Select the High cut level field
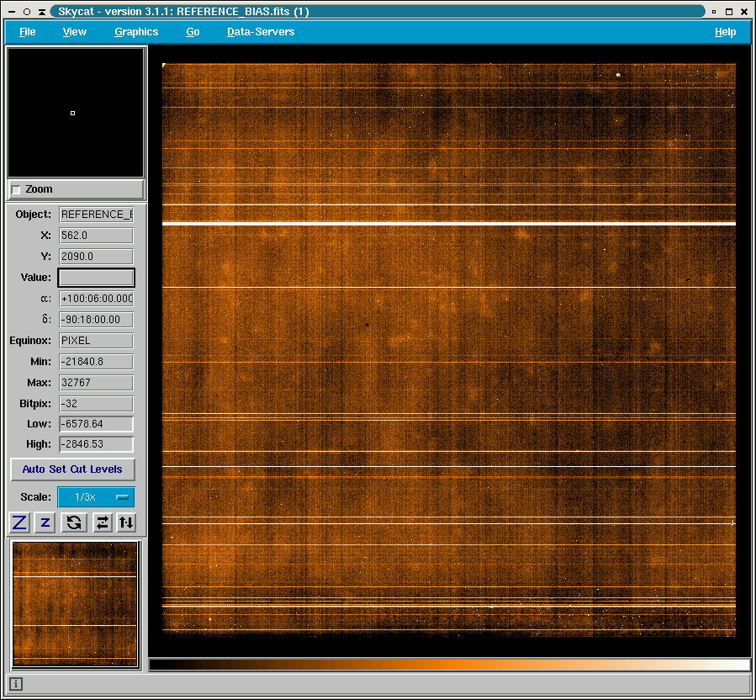Image resolution: width=756 pixels, height=700 pixels. tap(96, 444)
